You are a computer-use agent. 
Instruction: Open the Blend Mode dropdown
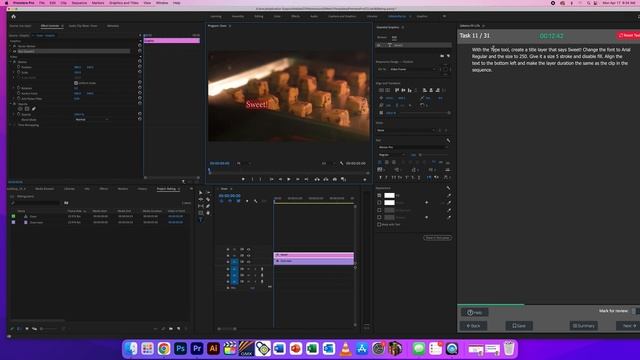pyautogui.click(x=92, y=120)
